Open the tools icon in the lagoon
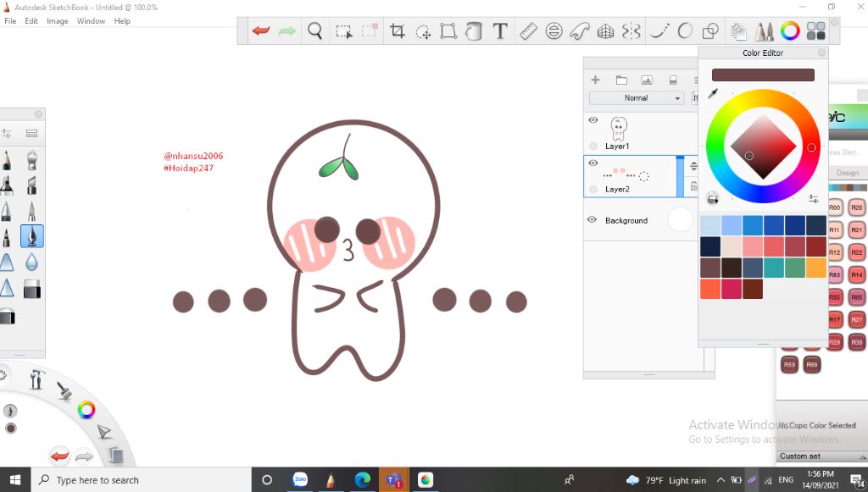 [36, 379]
